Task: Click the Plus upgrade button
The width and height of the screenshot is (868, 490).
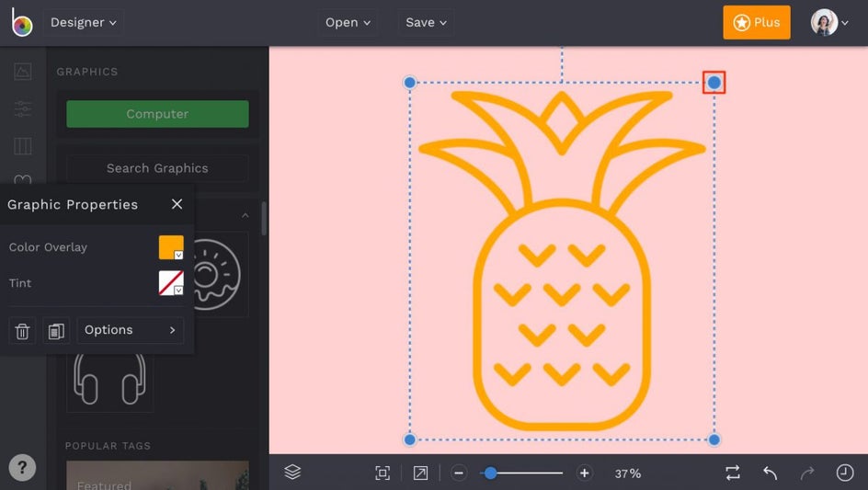Action: [x=756, y=23]
